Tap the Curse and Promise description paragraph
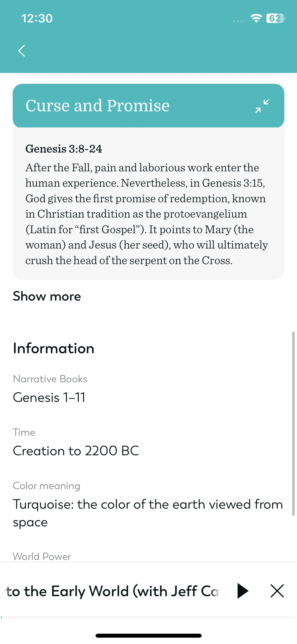Viewport: 297px width, 644px height. tap(147, 214)
